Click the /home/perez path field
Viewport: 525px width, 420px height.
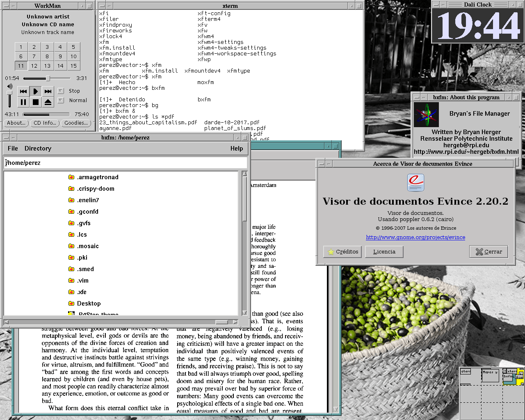click(x=126, y=163)
